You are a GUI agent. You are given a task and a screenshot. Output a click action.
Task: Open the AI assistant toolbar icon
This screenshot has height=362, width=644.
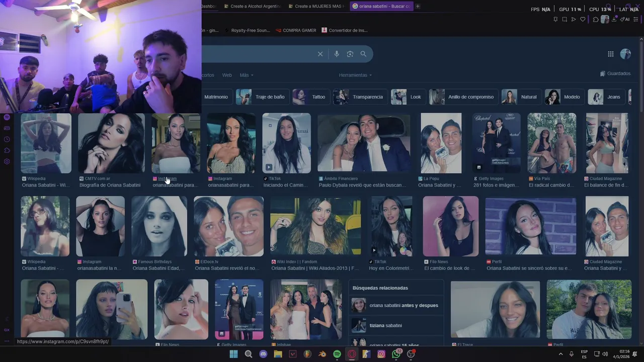click(x=625, y=19)
